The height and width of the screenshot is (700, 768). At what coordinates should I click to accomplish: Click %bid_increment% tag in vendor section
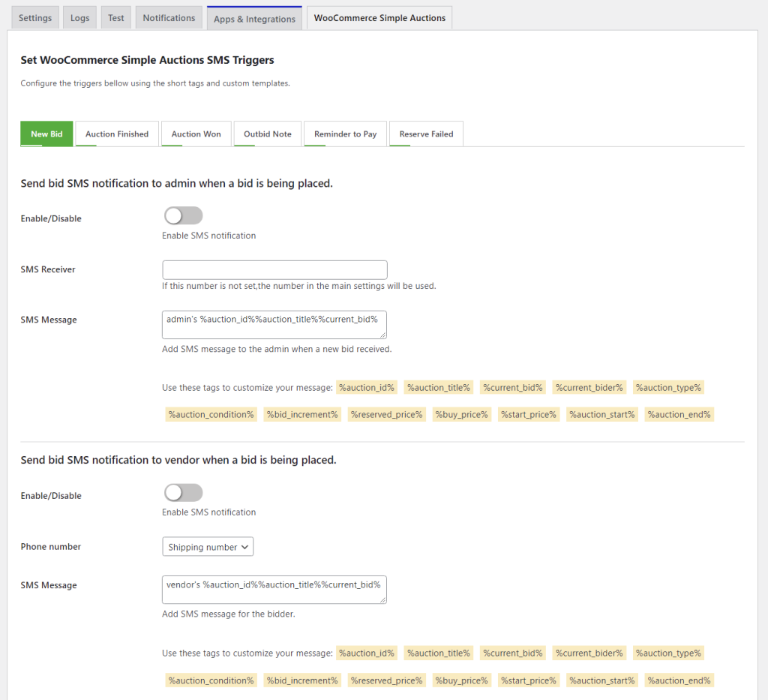click(302, 680)
